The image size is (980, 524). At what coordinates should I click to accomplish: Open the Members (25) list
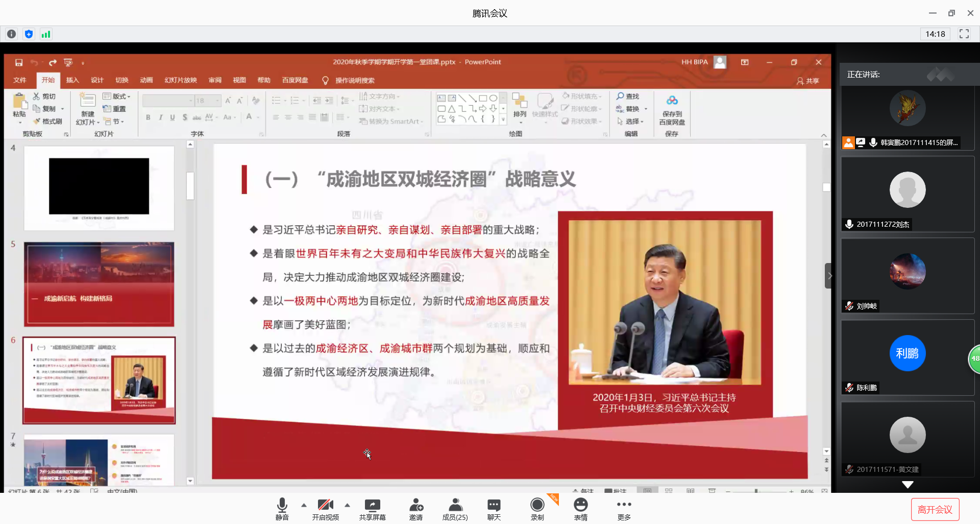pyautogui.click(x=455, y=509)
